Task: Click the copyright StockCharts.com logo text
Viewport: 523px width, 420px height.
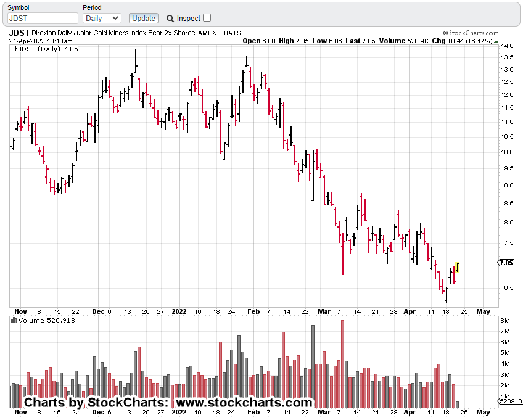Action: click(x=478, y=33)
